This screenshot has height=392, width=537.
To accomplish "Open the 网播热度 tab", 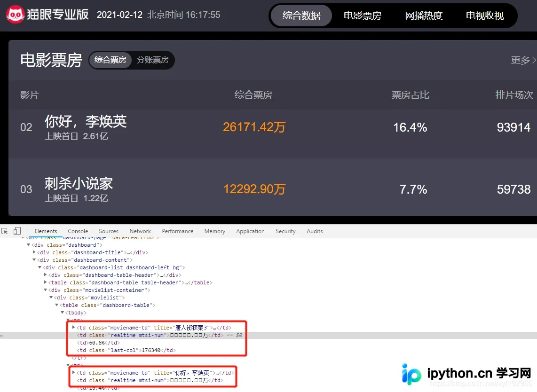I will (424, 16).
